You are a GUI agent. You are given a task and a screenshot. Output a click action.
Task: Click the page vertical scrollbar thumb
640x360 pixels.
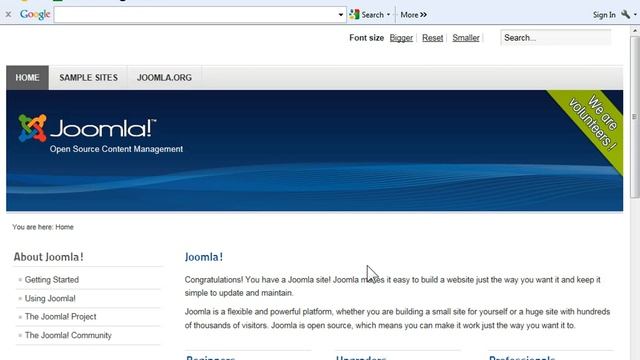click(x=635, y=117)
